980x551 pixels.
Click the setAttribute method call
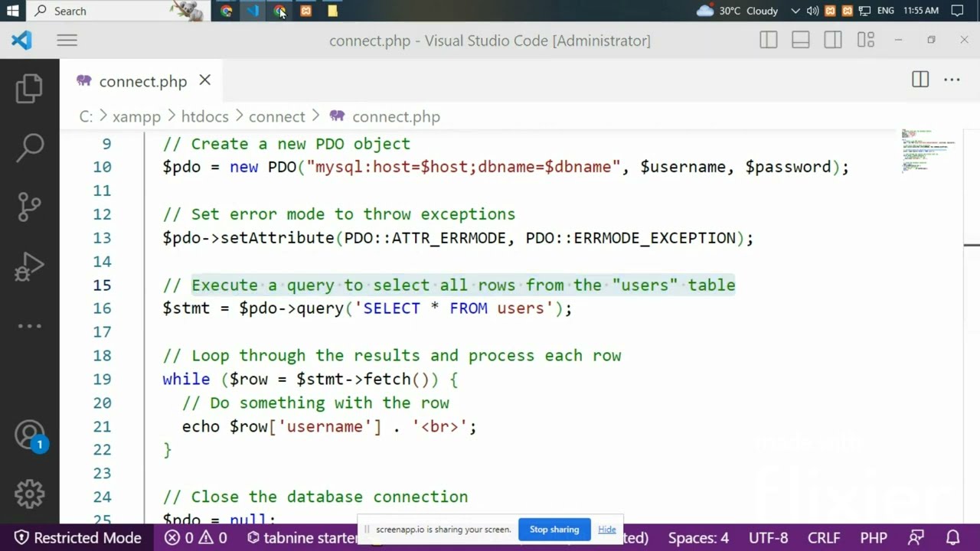pyautogui.click(x=277, y=238)
